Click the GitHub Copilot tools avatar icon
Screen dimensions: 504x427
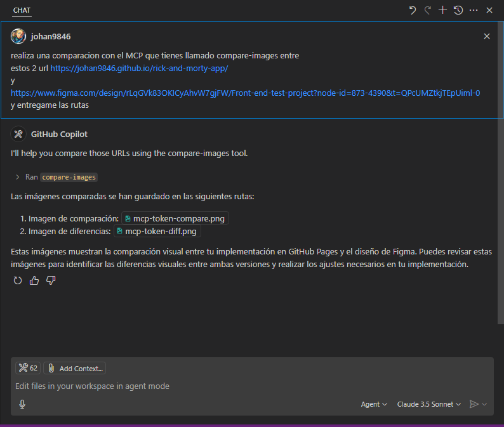point(18,134)
